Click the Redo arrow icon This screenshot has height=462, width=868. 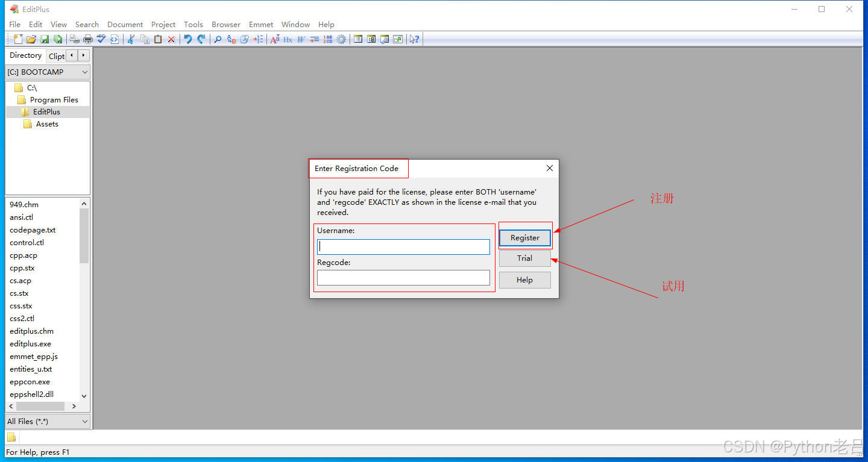point(201,39)
